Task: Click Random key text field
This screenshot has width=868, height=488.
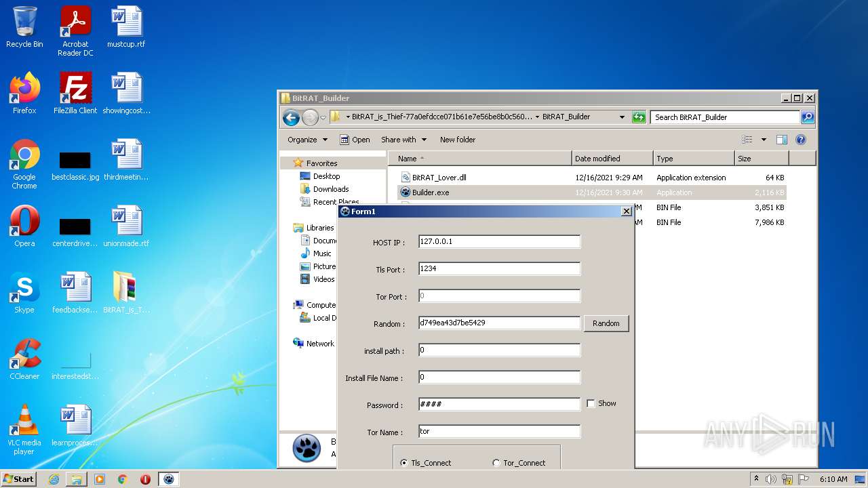Action: 499,323
